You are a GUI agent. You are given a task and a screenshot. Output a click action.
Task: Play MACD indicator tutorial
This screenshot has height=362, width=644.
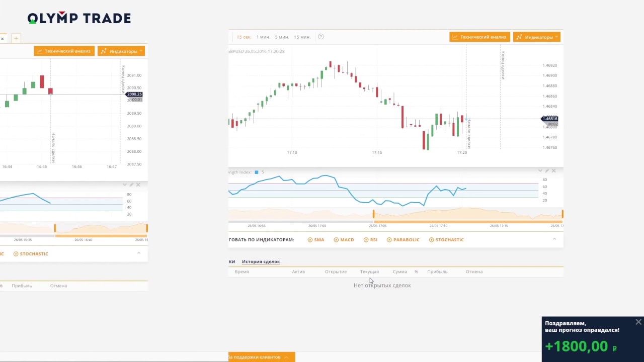click(344, 240)
